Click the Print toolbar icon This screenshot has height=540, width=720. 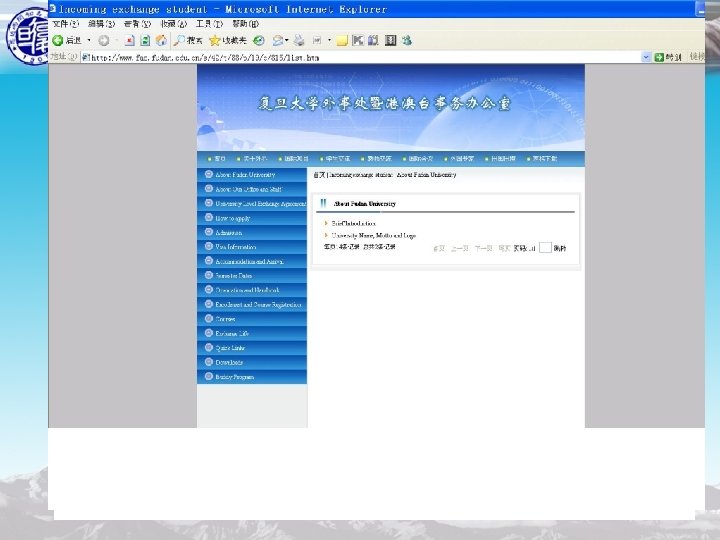[x=299, y=41]
